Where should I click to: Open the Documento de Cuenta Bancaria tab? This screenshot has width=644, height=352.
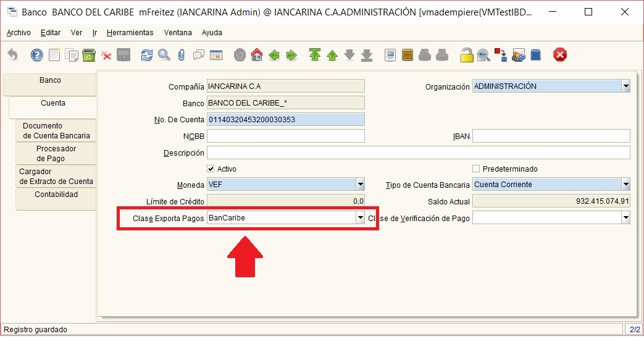coord(56,131)
